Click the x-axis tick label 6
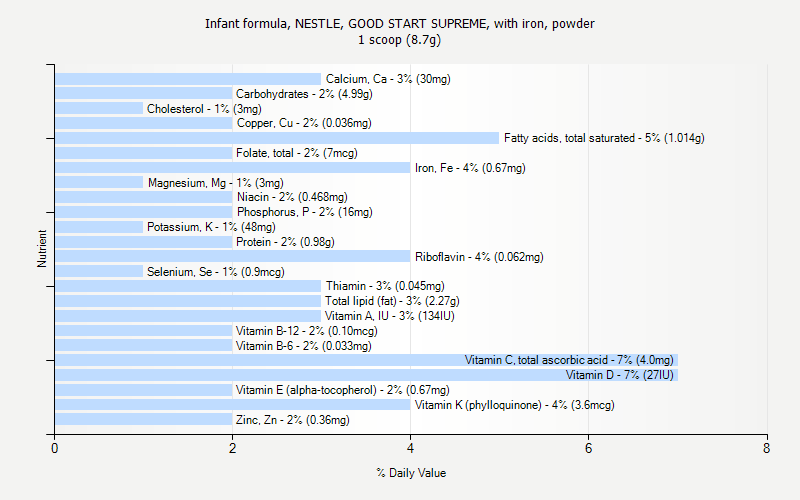The image size is (800, 500). coord(588,449)
